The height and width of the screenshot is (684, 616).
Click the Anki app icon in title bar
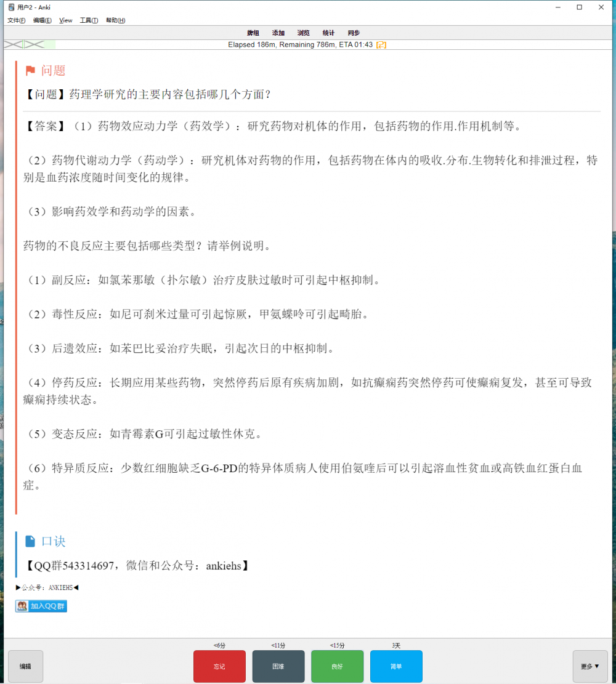11,7
